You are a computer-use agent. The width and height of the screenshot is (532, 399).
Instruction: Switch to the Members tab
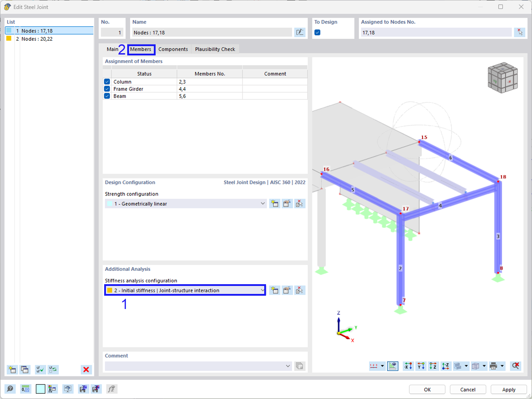(x=141, y=49)
